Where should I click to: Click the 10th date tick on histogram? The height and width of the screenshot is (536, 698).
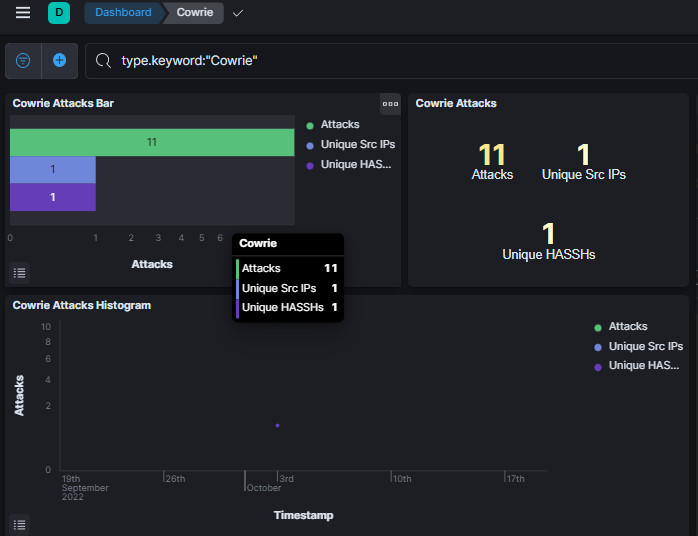click(402, 479)
